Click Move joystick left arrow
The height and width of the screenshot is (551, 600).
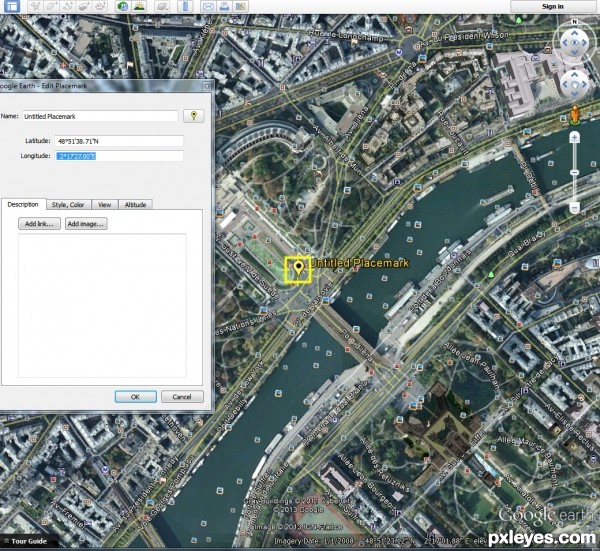coord(565,84)
